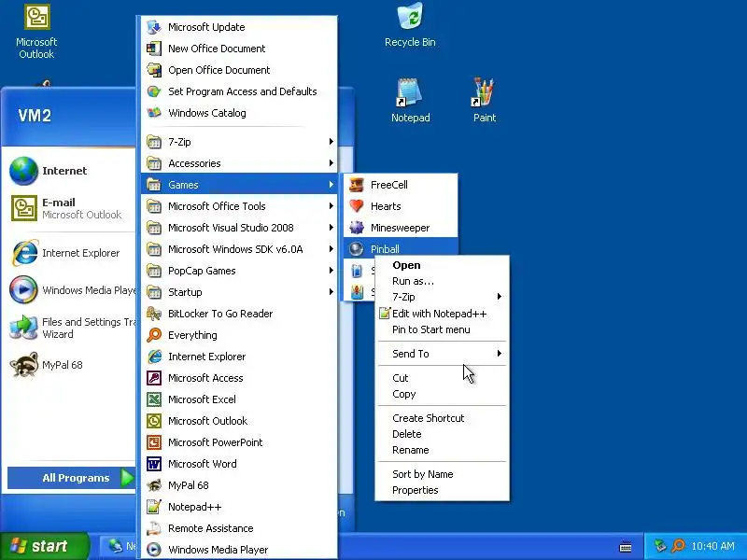Image resolution: width=747 pixels, height=560 pixels.
Task: Open Properties from the context menu
Action: [x=442, y=490]
